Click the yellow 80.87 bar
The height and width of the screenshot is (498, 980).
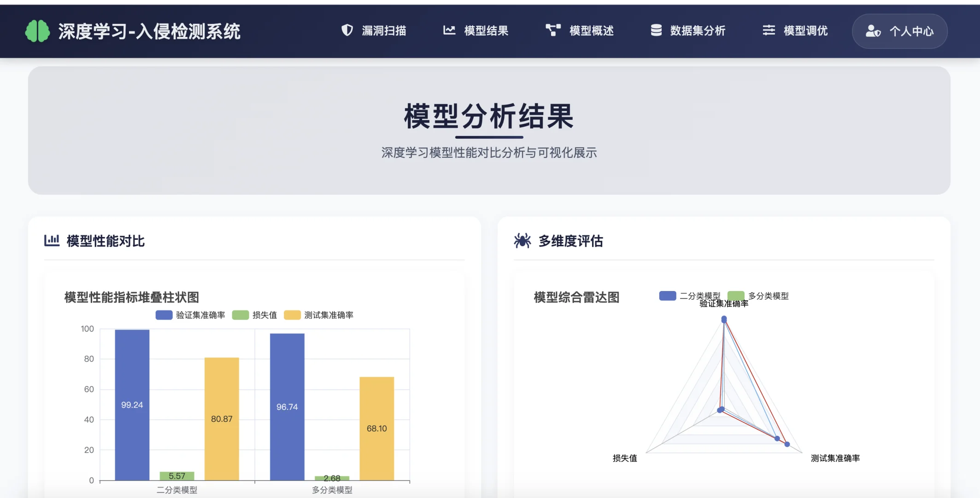click(x=222, y=419)
